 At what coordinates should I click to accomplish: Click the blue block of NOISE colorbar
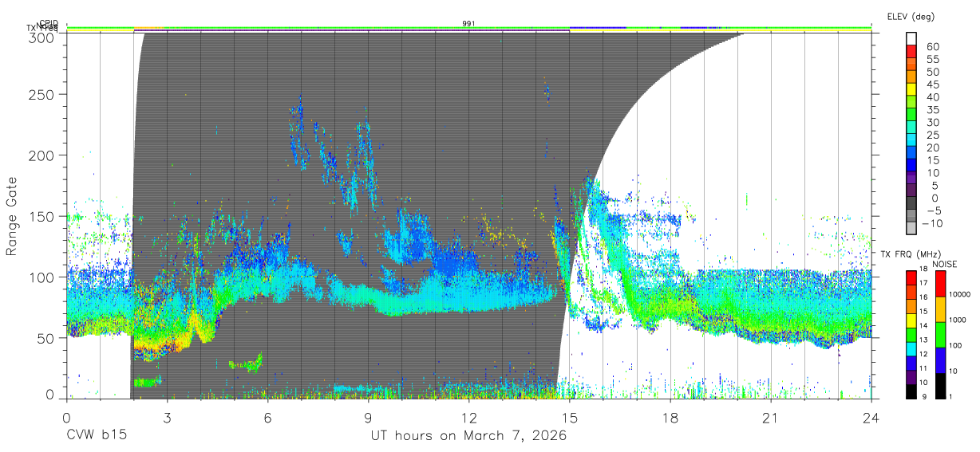(x=940, y=360)
